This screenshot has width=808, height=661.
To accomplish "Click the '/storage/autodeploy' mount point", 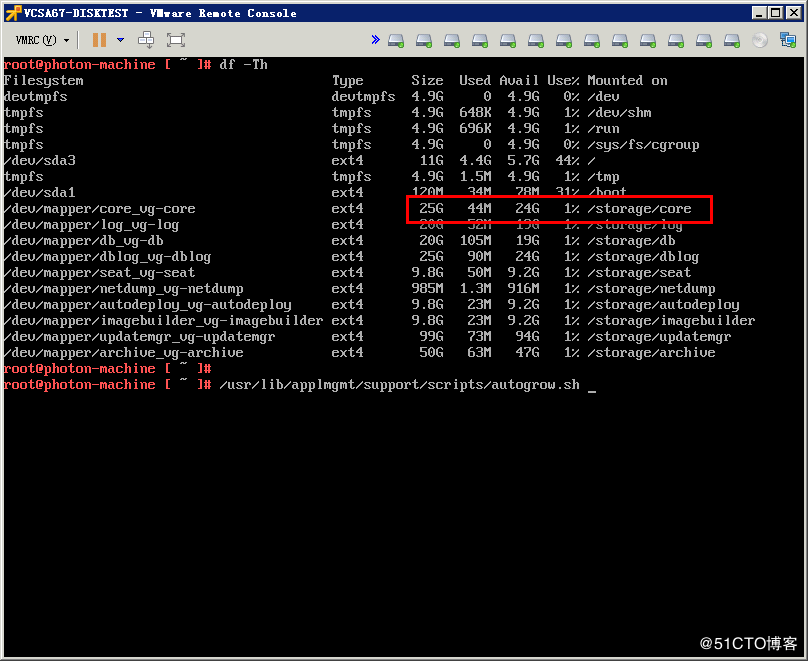I will coord(663,305).
